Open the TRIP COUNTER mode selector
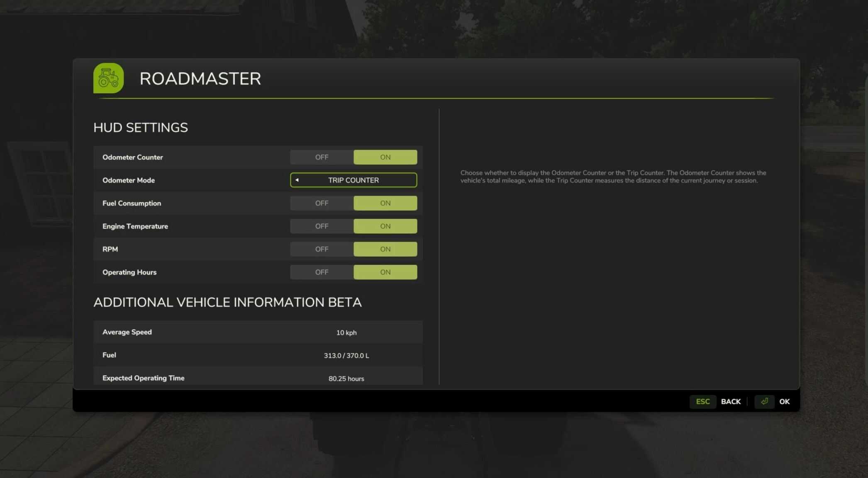 pos(353,180)
